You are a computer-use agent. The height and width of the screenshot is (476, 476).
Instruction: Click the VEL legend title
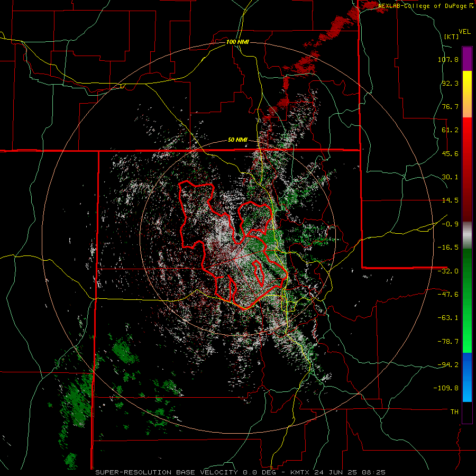click(464, 32)
